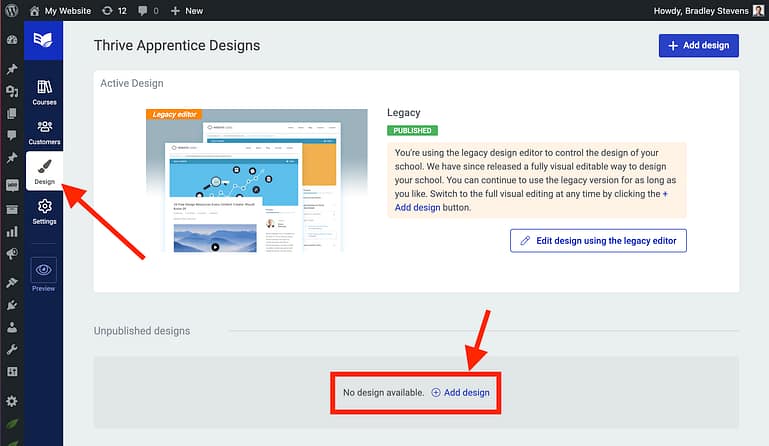Click the 'Legacy' design name
This screenshot has width=769, height=446.
tap(404, 113)
